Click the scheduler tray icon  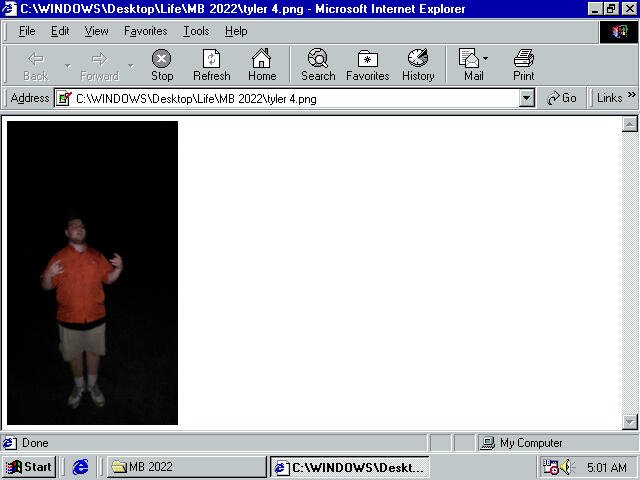tap(550, 467)
